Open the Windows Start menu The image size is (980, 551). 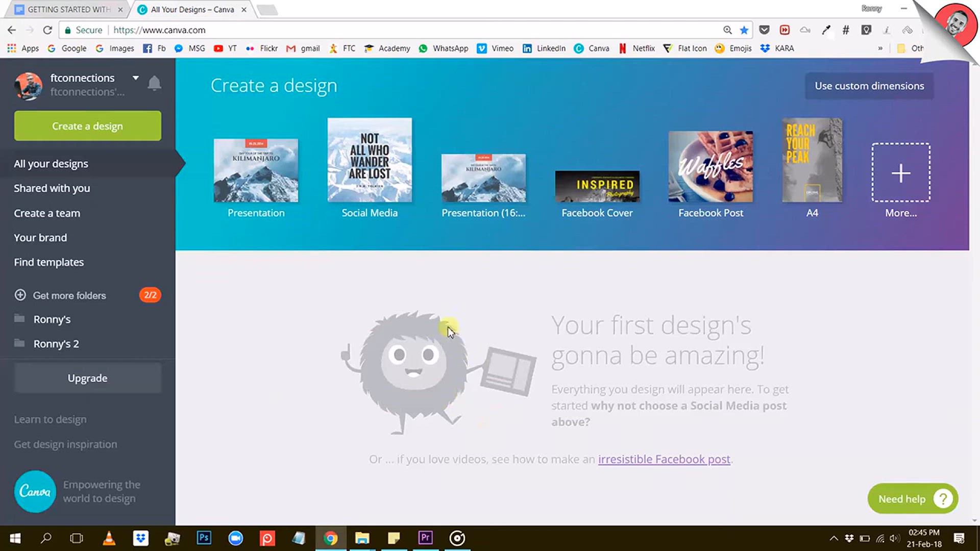coord(15,538)
